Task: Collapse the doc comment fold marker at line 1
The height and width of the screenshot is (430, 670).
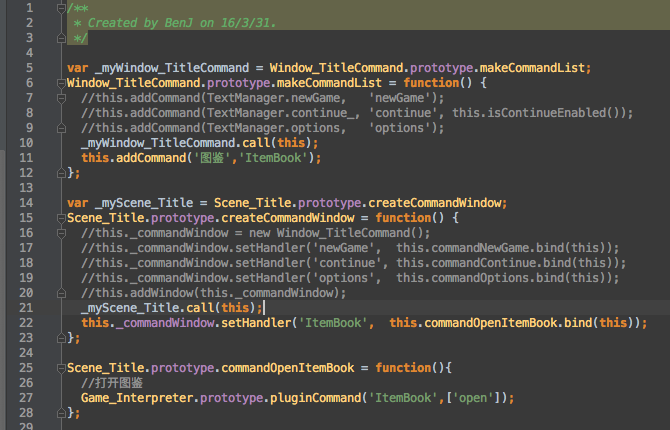Action: click(61, 8)
